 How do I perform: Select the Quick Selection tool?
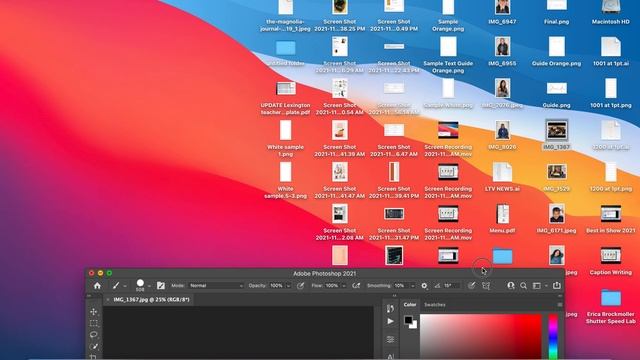tap(93, 347)
